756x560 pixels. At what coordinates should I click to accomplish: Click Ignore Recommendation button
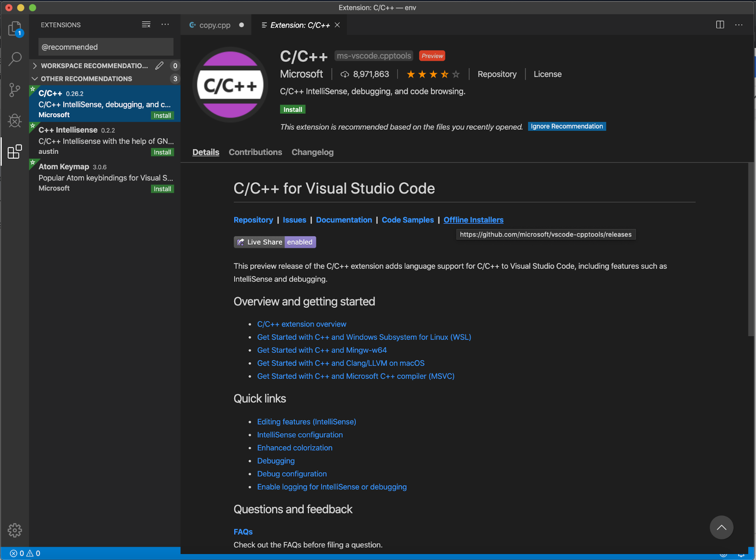point(567,126)
